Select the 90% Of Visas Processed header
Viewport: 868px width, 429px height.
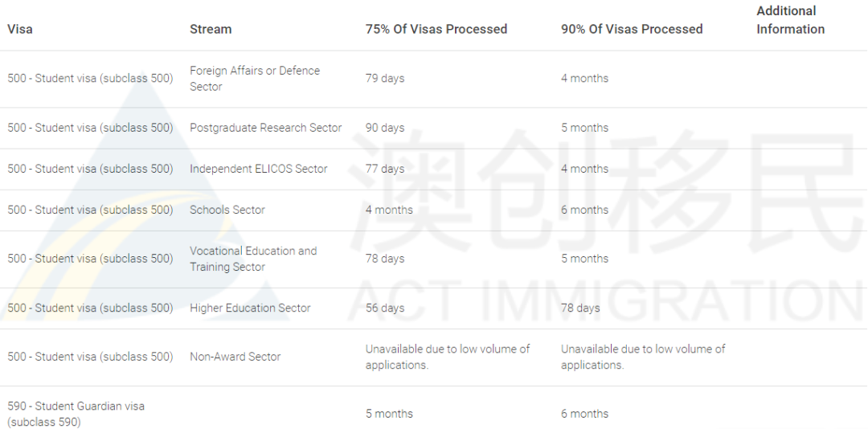632,29
